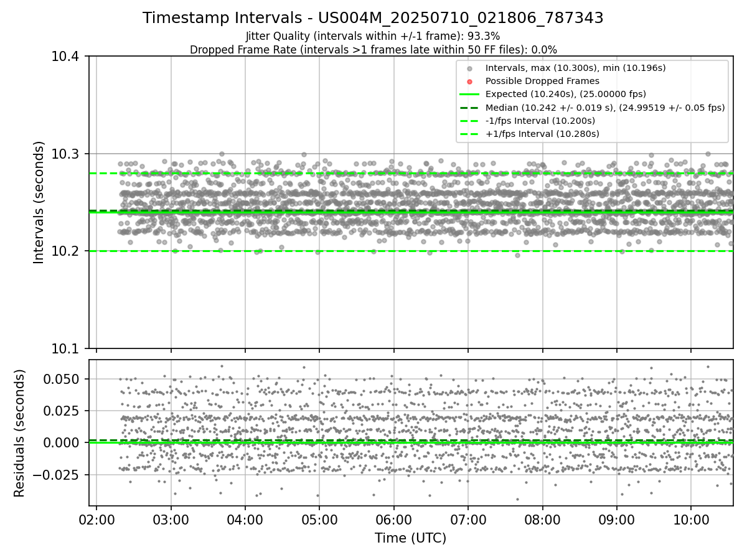
Task: Click the +1/fps Interval legend line sample
Action: [469, 134]
